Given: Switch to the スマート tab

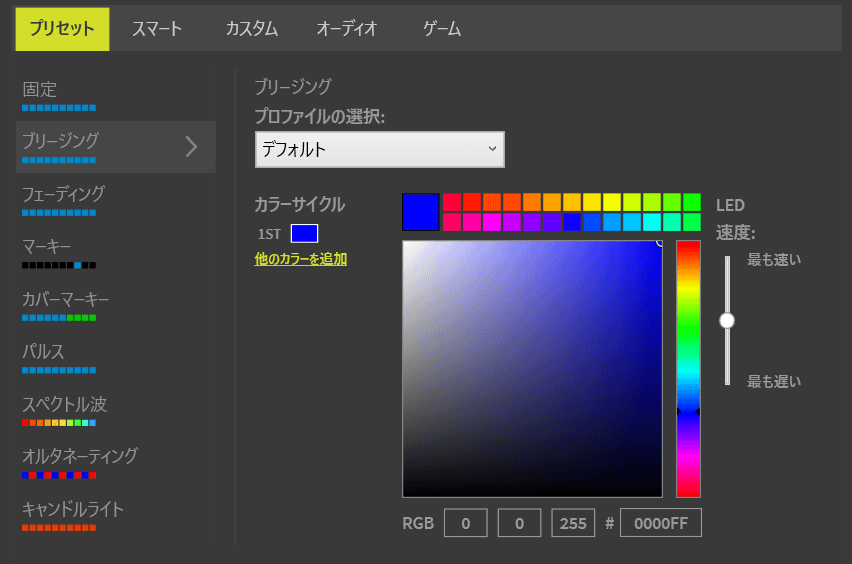Looking at the screenshot, I should [156, 29].
